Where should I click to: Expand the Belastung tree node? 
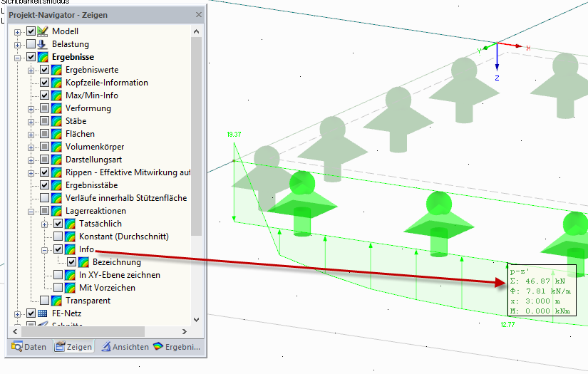click(x=17, y=45)
